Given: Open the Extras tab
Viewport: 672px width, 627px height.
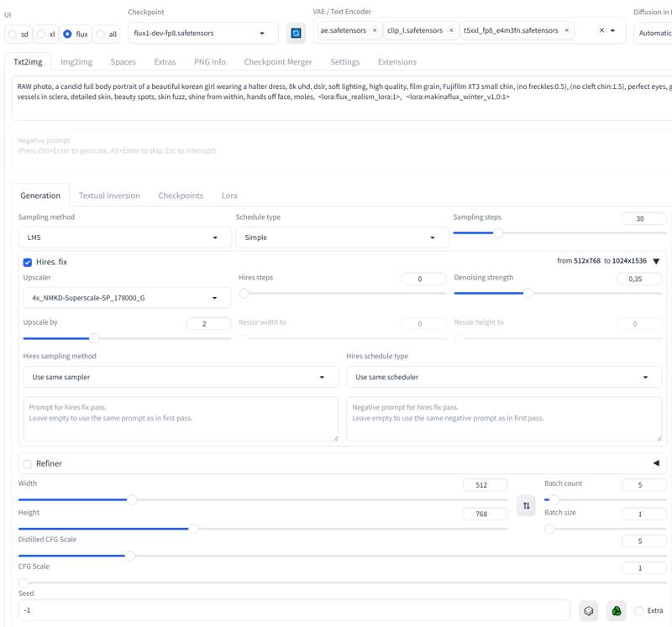Looking at the screenshot, I should pos(165,61).
